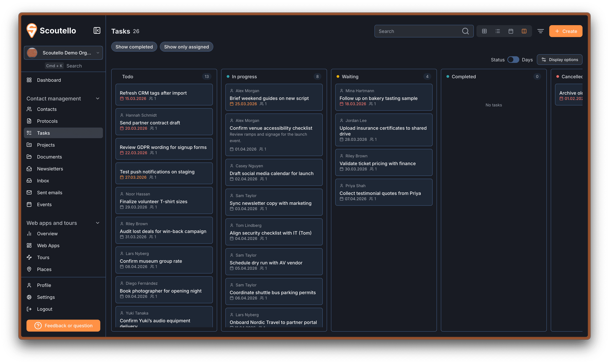Viewport: 609px width, 364px height.
Task: Go to Contacts in the sidebar
Action: (x=63, y=109)
